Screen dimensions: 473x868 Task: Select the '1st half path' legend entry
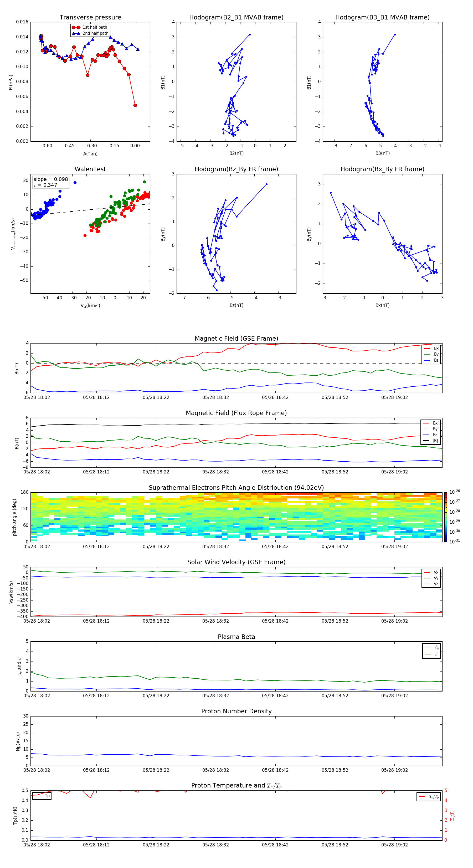point(90,27)
